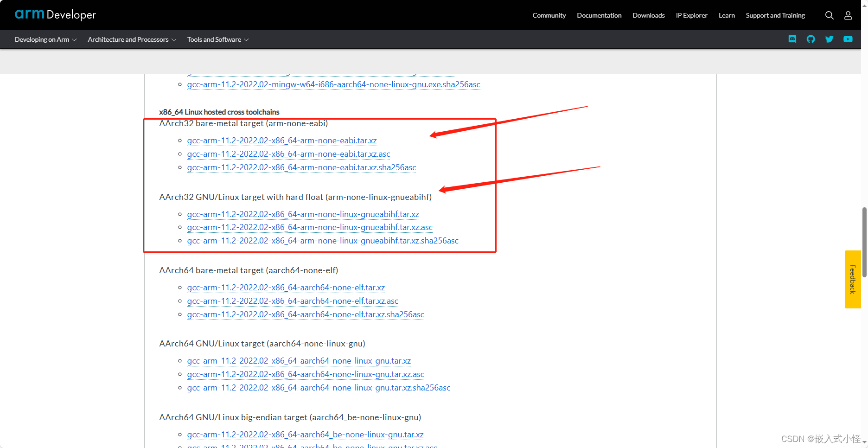
Task: Select 'AArch64 GNU/Linux target (aarch64-none-linux-gnu)' text
Action: click(x=262, y=344)
